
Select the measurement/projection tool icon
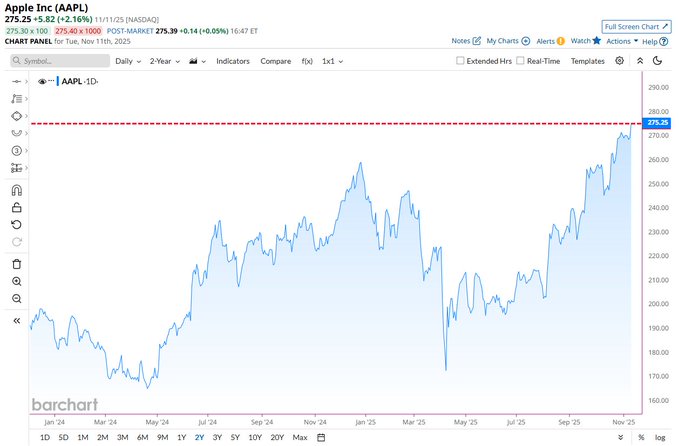click(x=16, y=168)
